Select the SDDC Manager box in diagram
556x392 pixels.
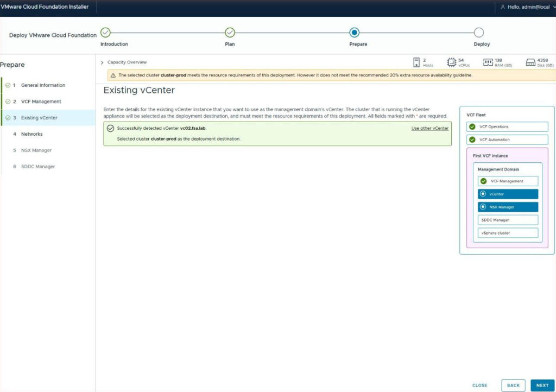(508, 220)
